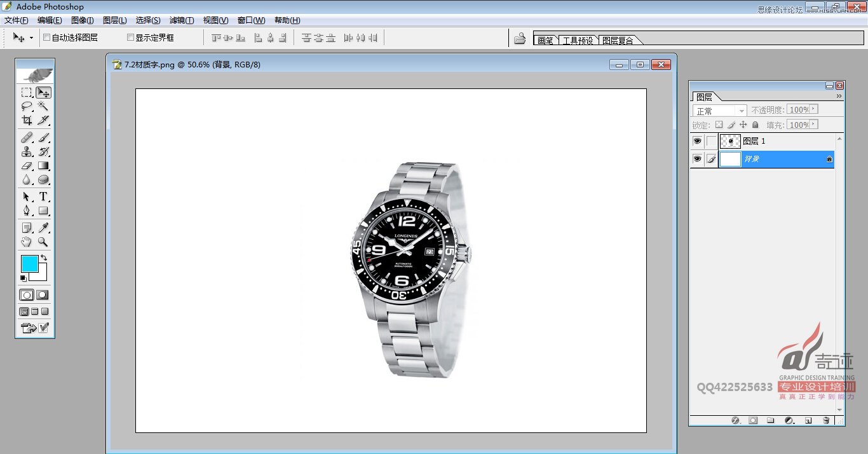Click the cyan foreground color swatch
The width and height of the screenshot is (868, 454).
29,264
